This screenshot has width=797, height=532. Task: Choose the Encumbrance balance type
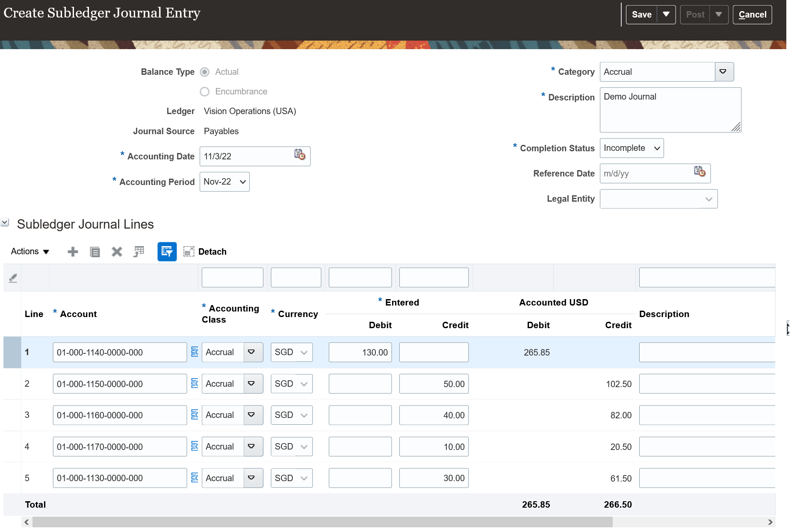tap(204, 91)
